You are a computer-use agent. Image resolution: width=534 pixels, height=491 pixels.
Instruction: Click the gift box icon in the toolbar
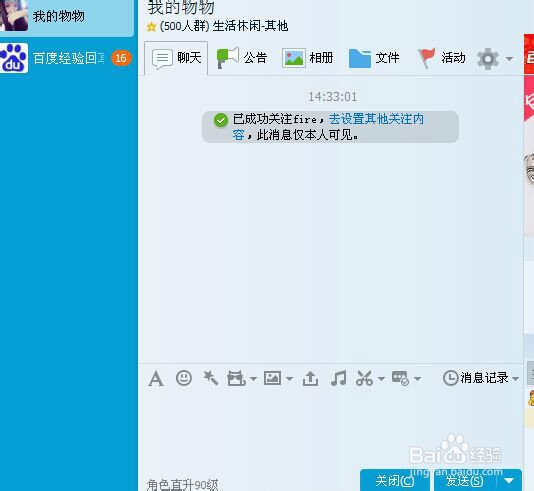coord(236,378)
